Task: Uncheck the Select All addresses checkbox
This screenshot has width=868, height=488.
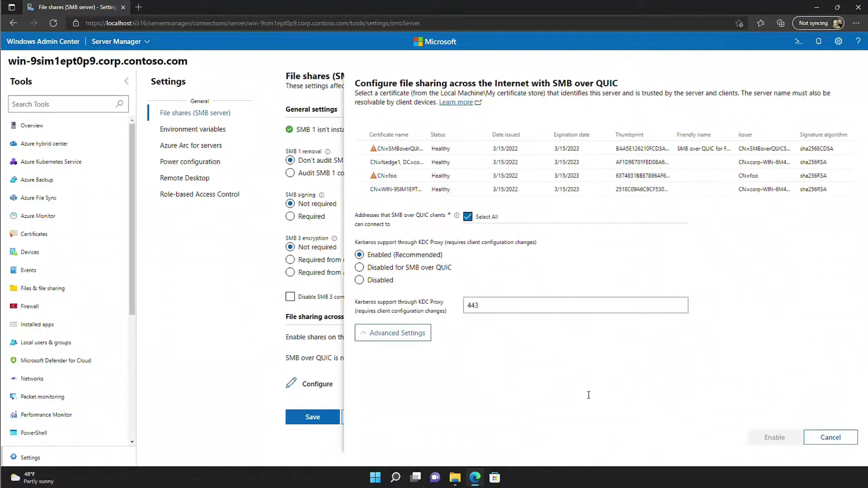Action: click(x=468, y=216)
